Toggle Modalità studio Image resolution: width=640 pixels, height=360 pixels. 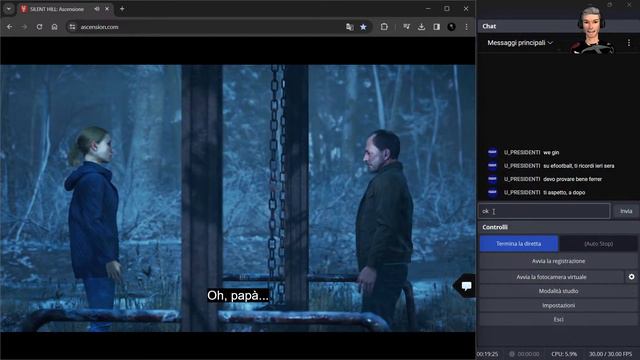coord(558,291)
